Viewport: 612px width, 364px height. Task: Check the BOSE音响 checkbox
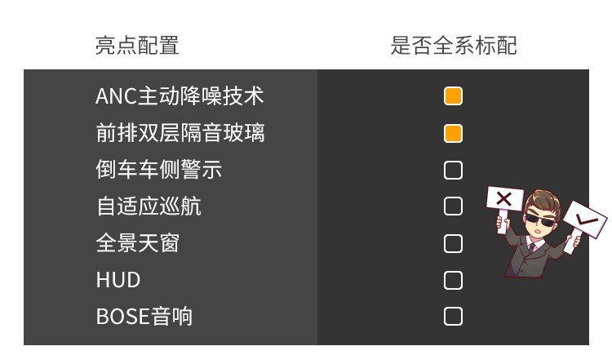[453, 317]
